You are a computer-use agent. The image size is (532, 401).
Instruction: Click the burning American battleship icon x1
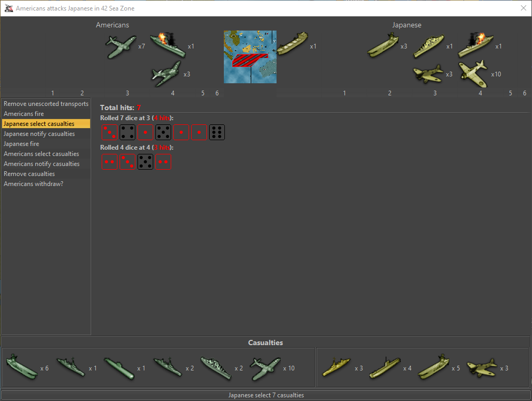coord(168,44)
